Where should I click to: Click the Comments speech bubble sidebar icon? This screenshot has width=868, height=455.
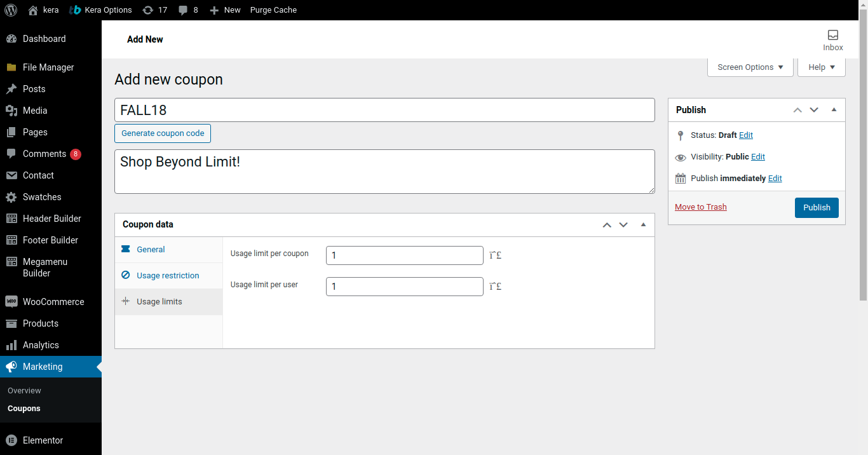(x=11, y=154)
